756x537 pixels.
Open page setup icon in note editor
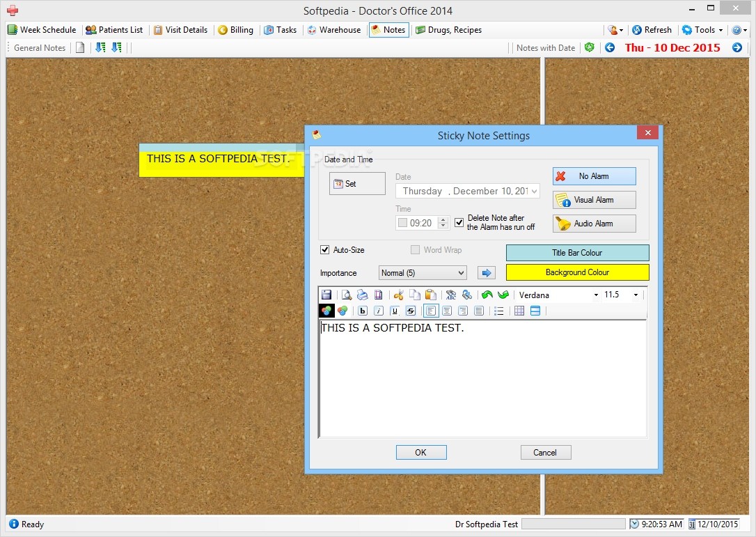[379, 295]
